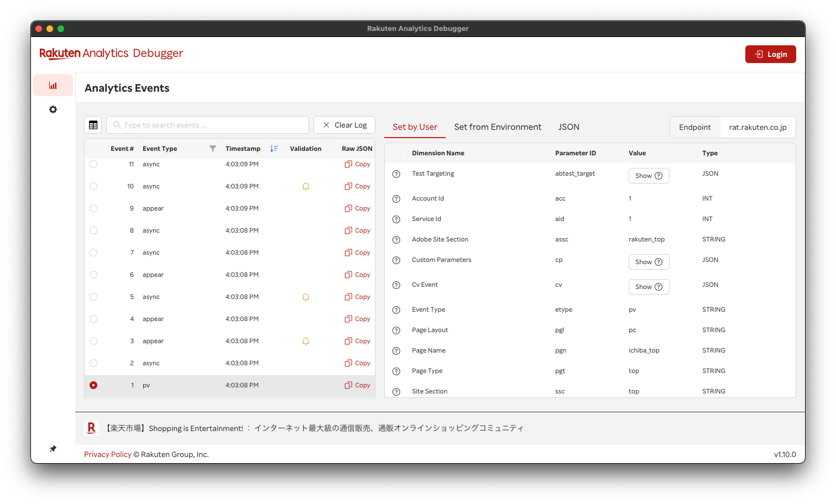Open help icon for Account Id
The image size is (836, 504).
point(396,199)
